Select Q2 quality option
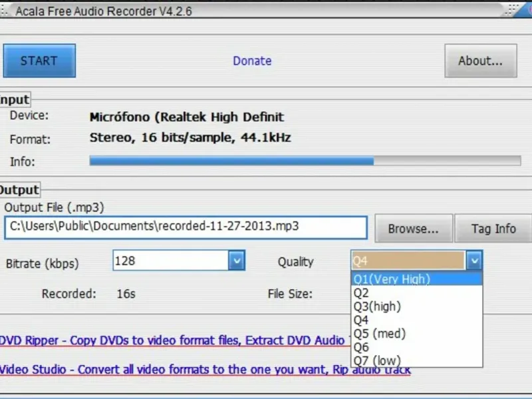The width and height of the screenshot is (532, 399). (x=417, y=293)
